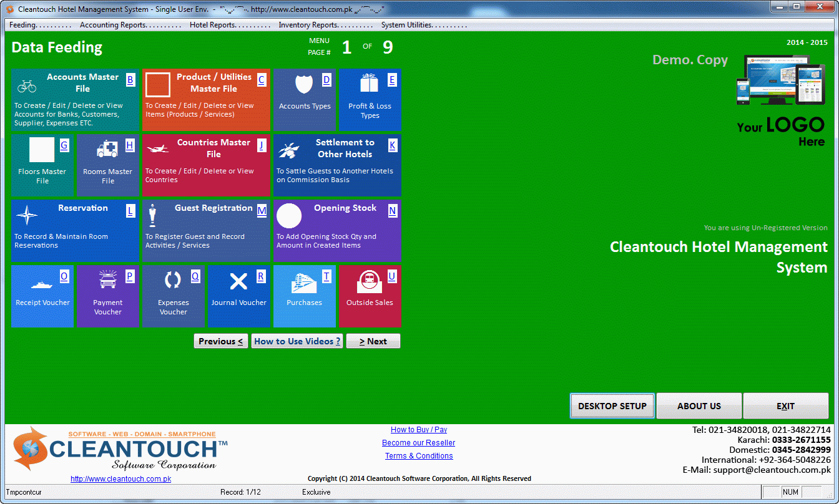This screenshot has height=504, width=839.
Task: Open the Become our Reseller link
Action: (x=419, y=443)
